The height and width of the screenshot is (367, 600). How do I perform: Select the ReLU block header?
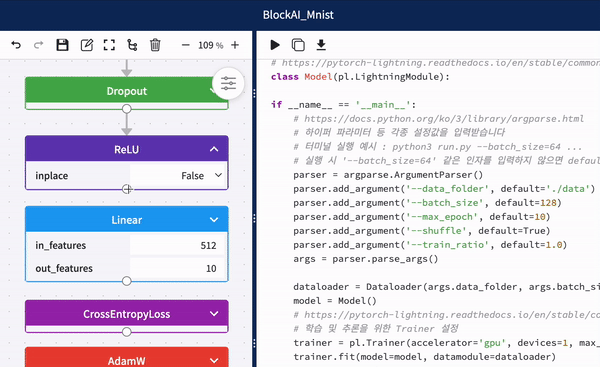click(127, 149)
